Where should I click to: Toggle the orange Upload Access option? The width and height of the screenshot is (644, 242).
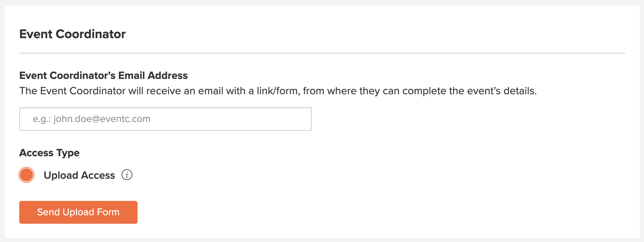coord(26,175)
